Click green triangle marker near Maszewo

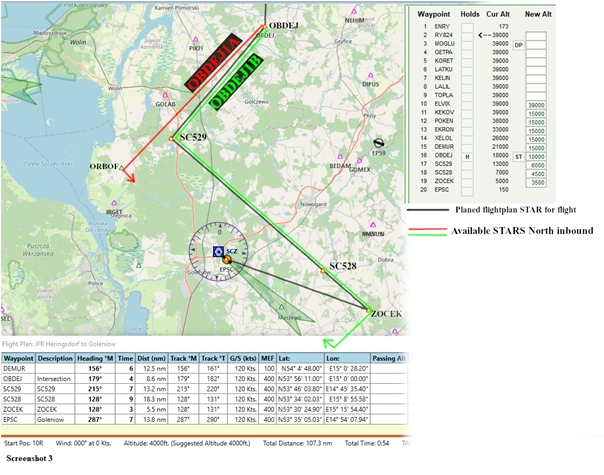click(x=282, y=307)
